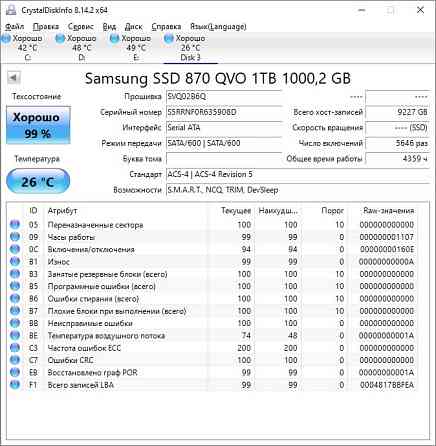Viewport: 436px width, 446px height.
Task: Click status icon of attribute EB row
Action: tap(15, 373)
